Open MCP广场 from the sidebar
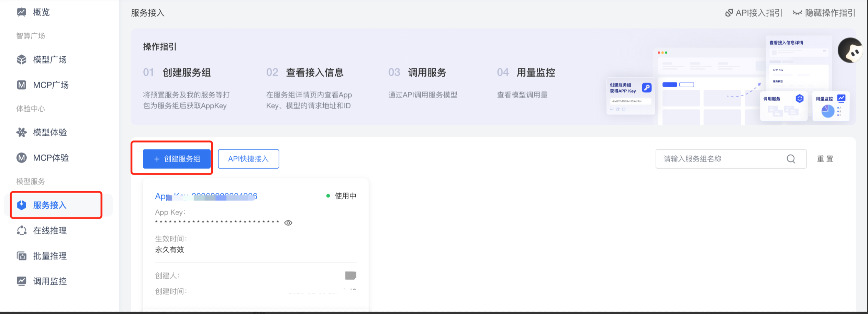Image resolution: width=868 pixels, height=314 pixels. [x=51, y=85]
